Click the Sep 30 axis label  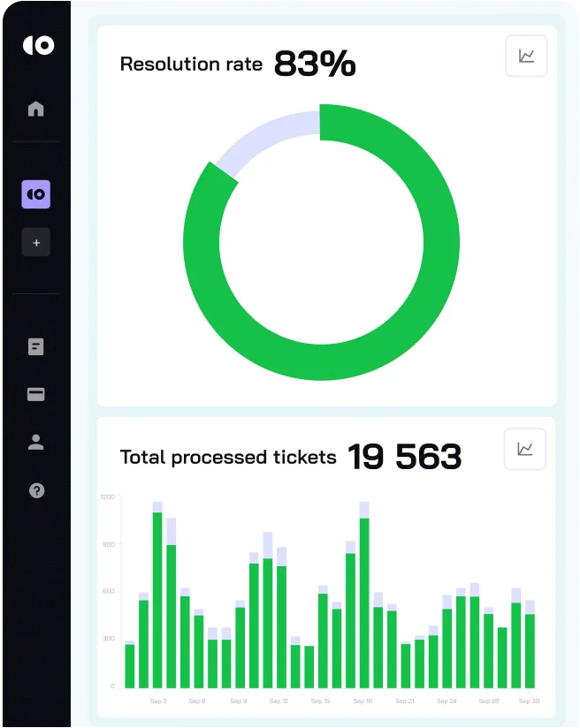(529, 701)
